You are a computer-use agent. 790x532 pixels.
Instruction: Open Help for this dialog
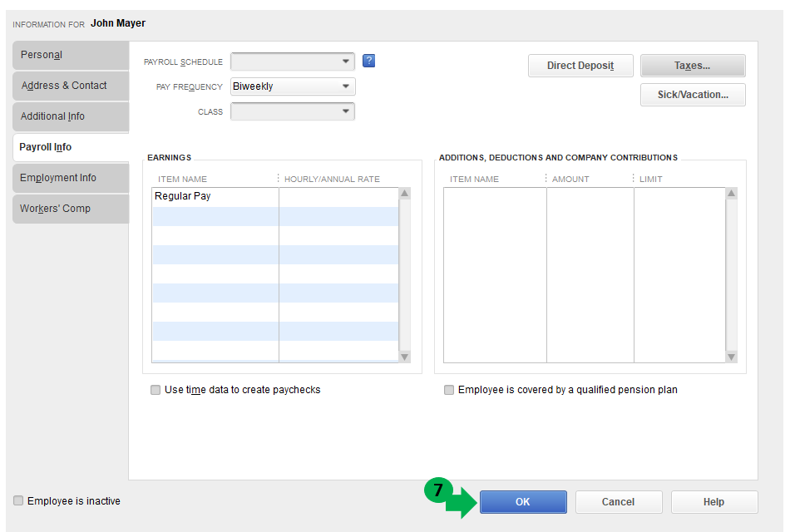[714, 502]
